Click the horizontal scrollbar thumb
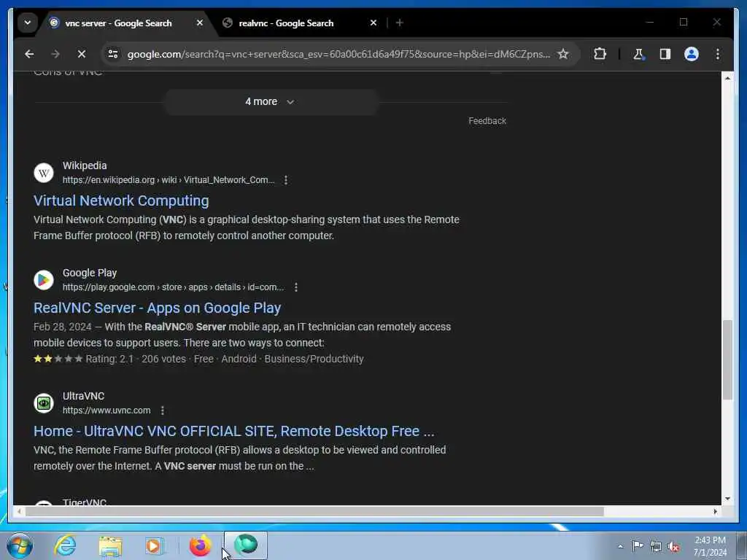The image size is (747, 560). pos(314,511)
